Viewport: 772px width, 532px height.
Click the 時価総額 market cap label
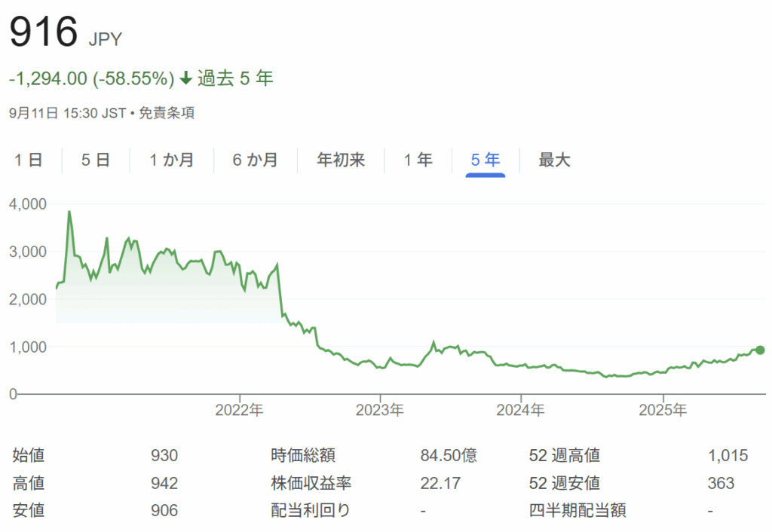coord(302,455)
